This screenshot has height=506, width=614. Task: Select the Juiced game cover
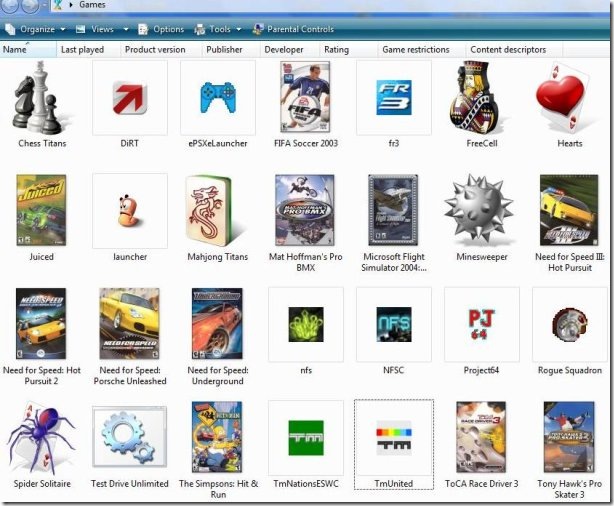[x=41, y=210]
